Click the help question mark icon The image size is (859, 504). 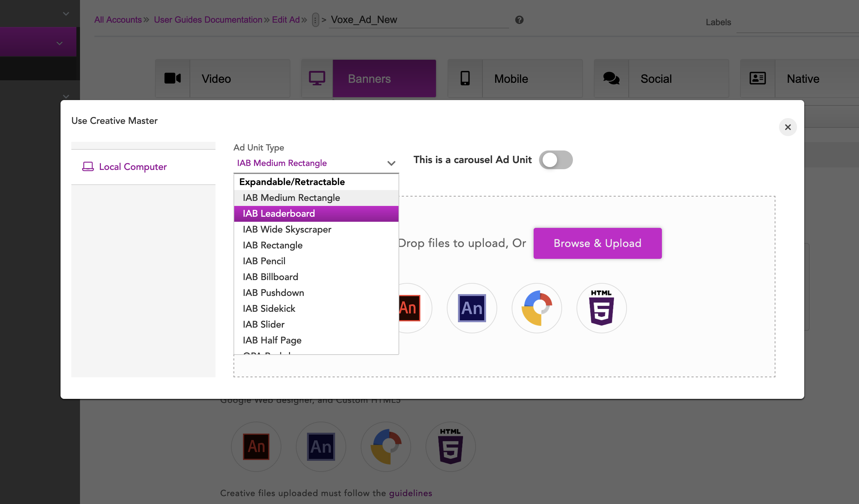(x=519, y=20)
